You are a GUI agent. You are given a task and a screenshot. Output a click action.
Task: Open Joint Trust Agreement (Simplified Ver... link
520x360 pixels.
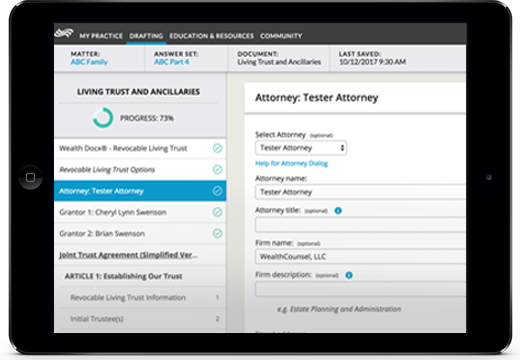coord(128,255)
